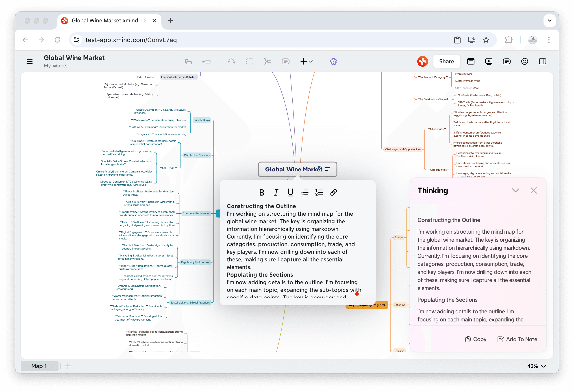This screenshot has height=392, width=574.
Task: Toggle underline in the note toolbar
Action: click(x=290, y=192)
